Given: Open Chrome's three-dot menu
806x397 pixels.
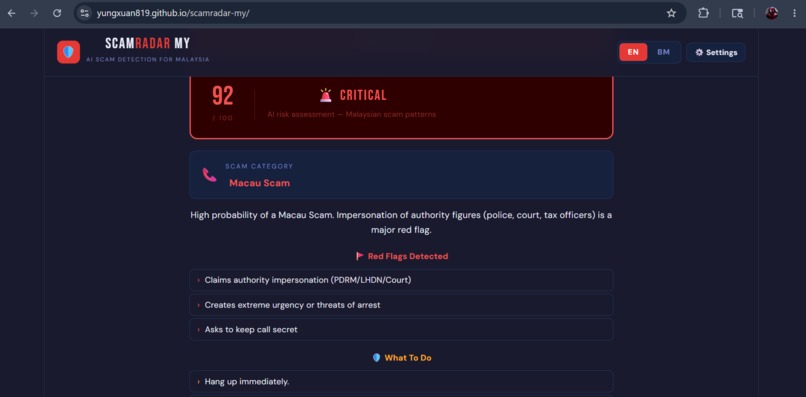Looking at the screenshot, I should [795, 13].
